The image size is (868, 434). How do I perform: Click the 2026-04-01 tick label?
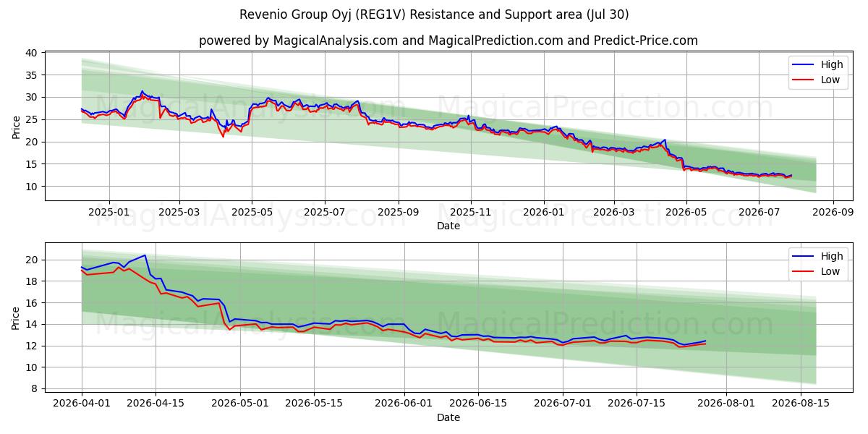pos(82,405)
